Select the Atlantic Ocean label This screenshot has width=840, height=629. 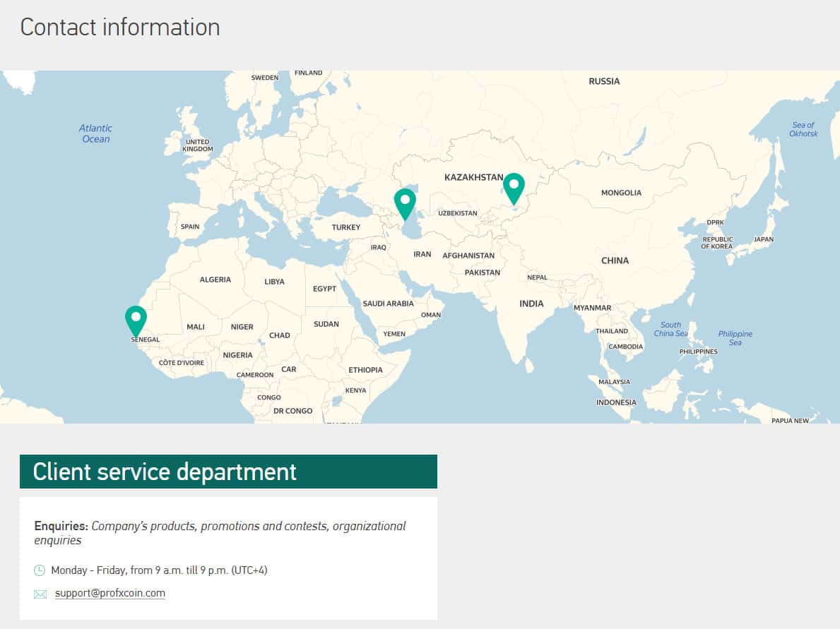pos(95,133)
